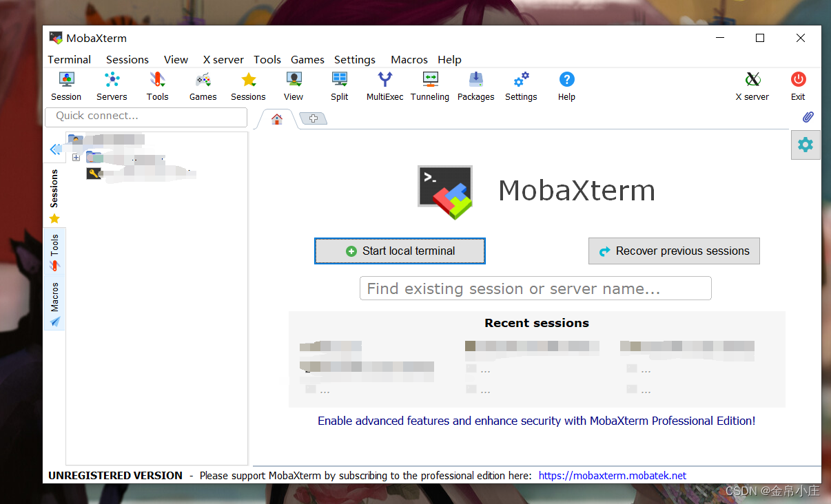This screenshot has height=504, width=831.
Task: Click Recover previous sessions button
Action: (x=674, y=251)
